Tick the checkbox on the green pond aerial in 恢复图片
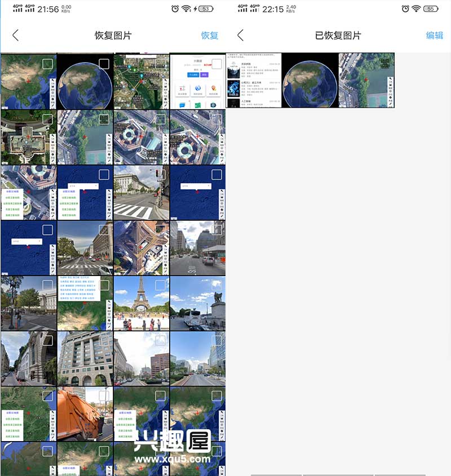 click(104, 119)
